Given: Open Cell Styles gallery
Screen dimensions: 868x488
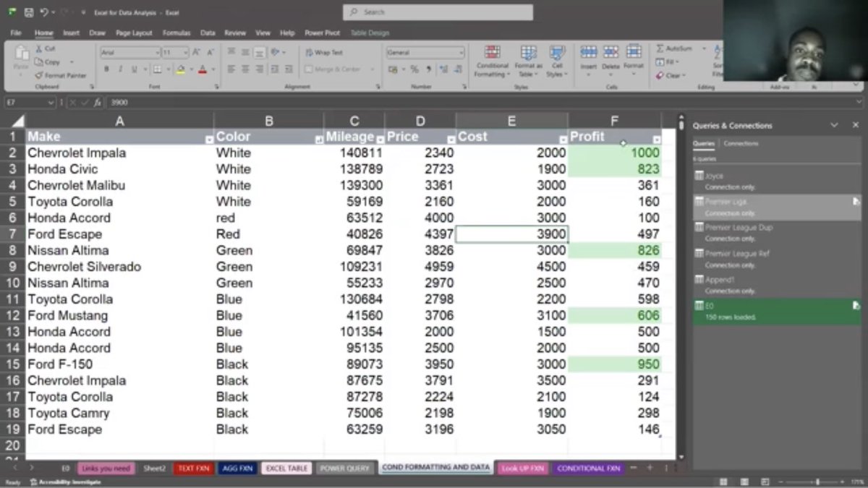Looking at the screenshot, I should coord(556,61).
